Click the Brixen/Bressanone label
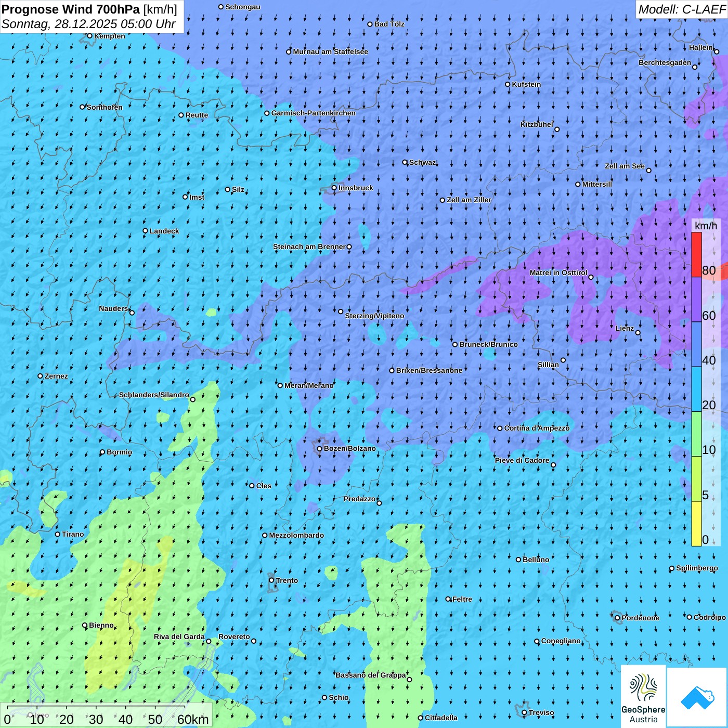Viewport: 728px width, 728px height. pos(429,370)
